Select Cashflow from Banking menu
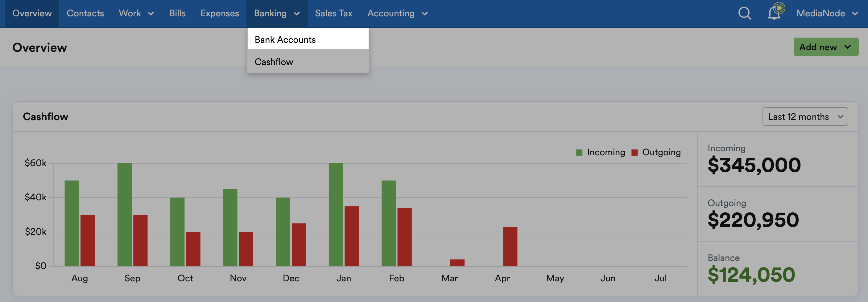868x302 pixels. coord(308,62)
